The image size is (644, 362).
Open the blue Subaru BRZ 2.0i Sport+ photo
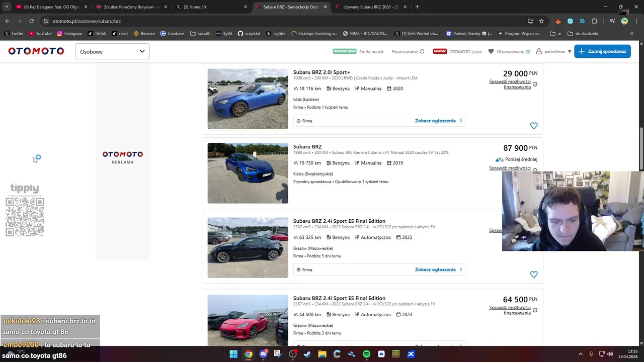[248, 99]
